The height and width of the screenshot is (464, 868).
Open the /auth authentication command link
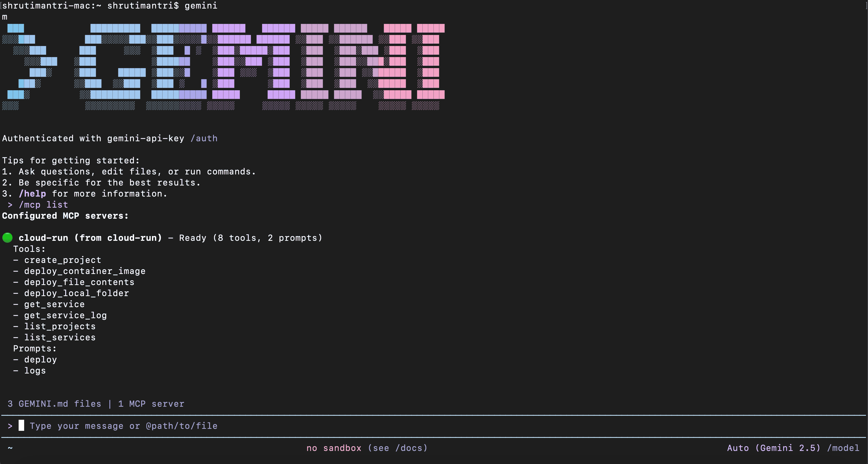tap(204, 138)
